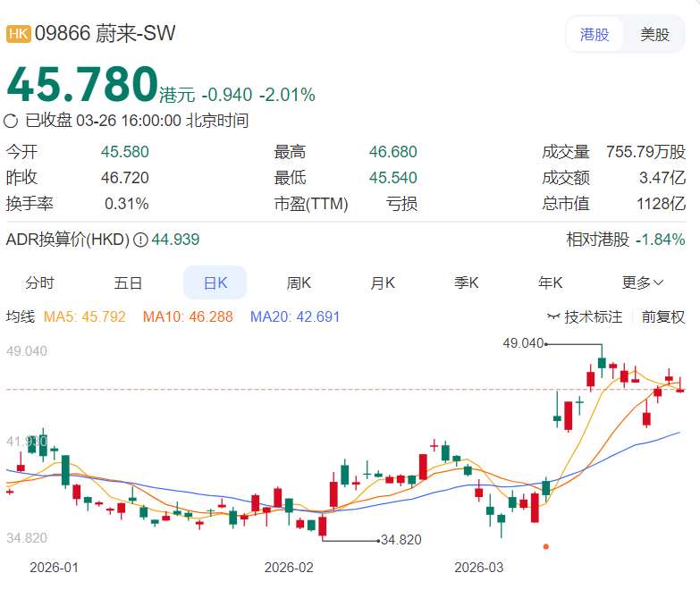This screenshot has height=590, width=700.
Task: Click the 2026-03 date axis label
Action: coord(478,568)
